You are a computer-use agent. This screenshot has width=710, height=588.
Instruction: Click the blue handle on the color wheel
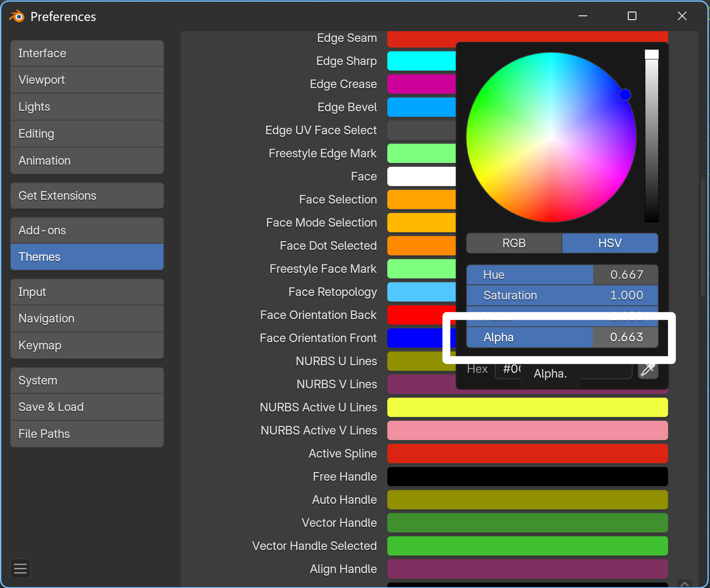[625, 95]
